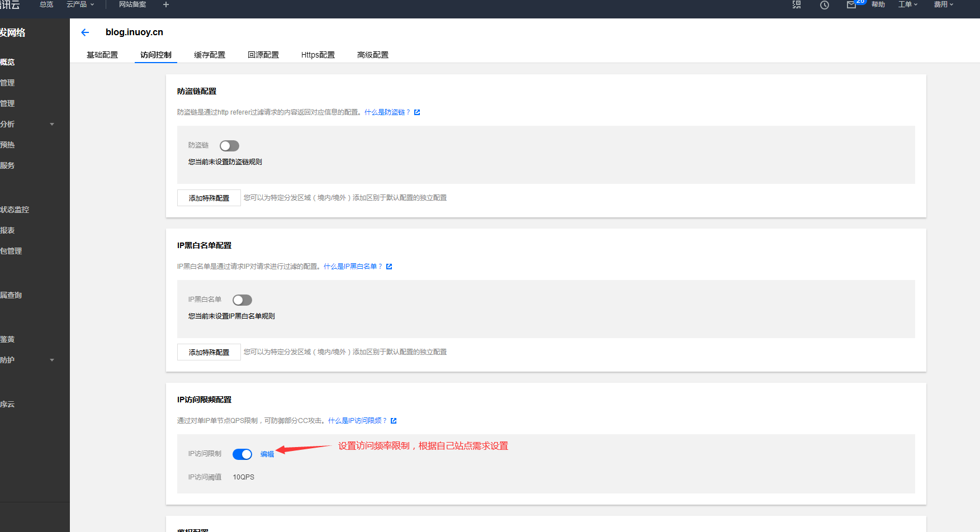Click the blog.inuoy.cn domain title
The image size is (980, 532).
134,32
